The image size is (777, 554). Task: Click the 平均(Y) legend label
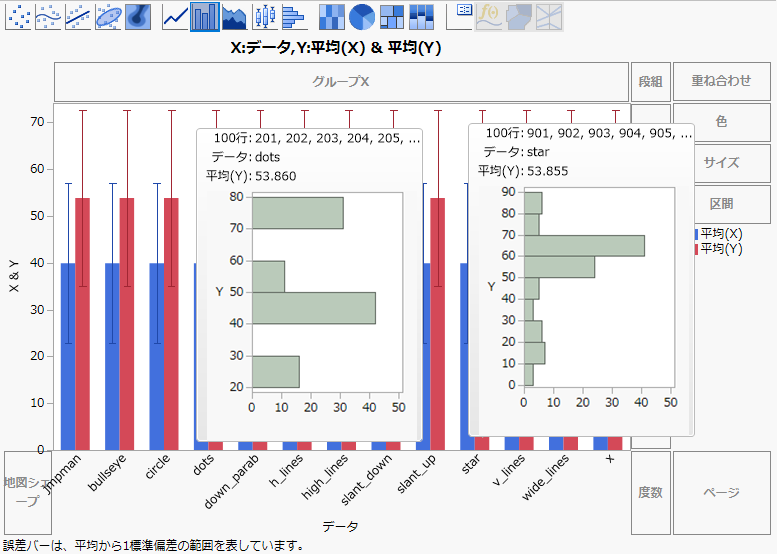(x=722, y=249)
